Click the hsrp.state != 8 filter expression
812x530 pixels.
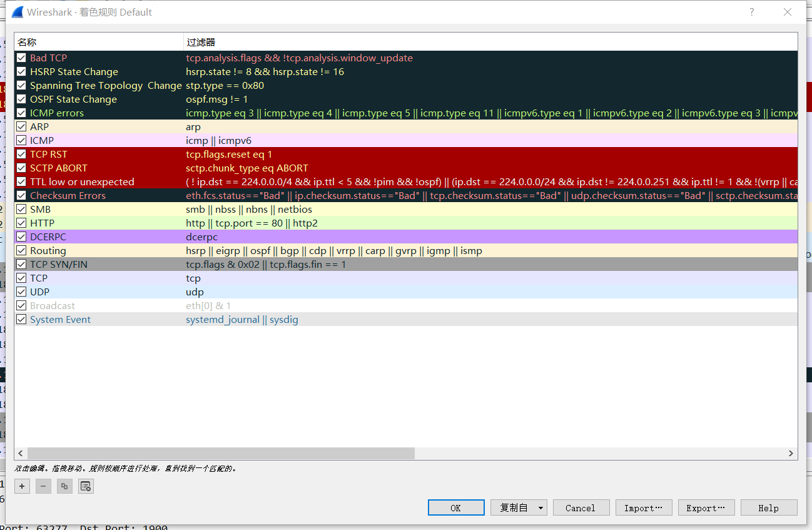coord(265,71)
